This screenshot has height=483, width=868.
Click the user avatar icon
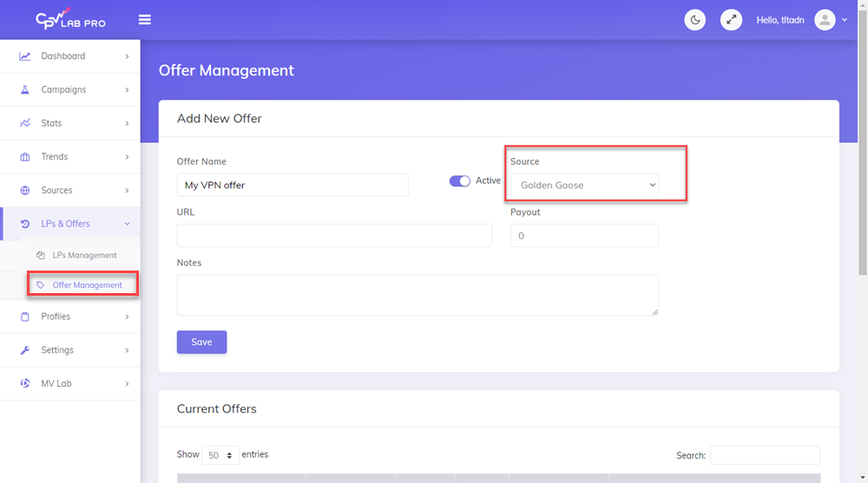point(825,20)
